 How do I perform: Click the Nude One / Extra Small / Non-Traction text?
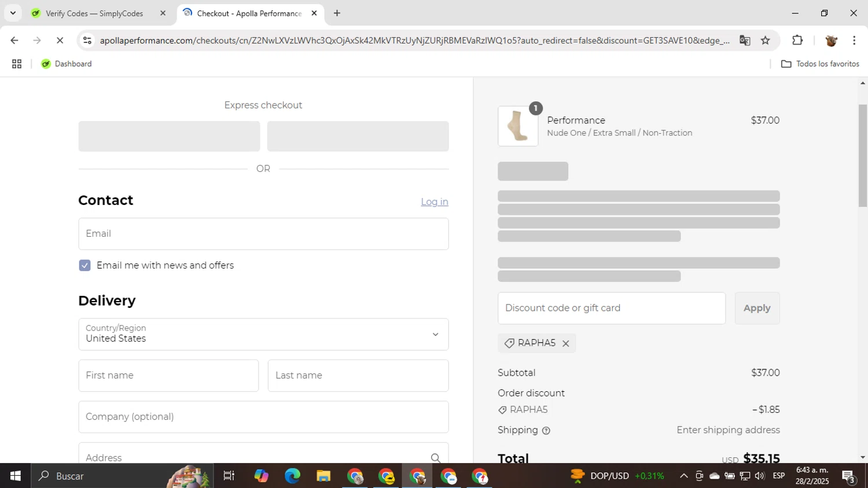619,133
